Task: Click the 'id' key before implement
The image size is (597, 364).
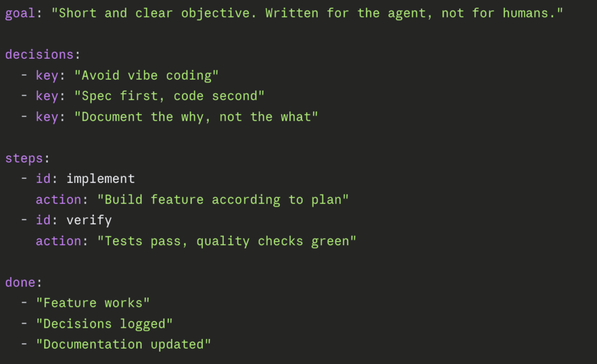Action: tap(43, 179)
